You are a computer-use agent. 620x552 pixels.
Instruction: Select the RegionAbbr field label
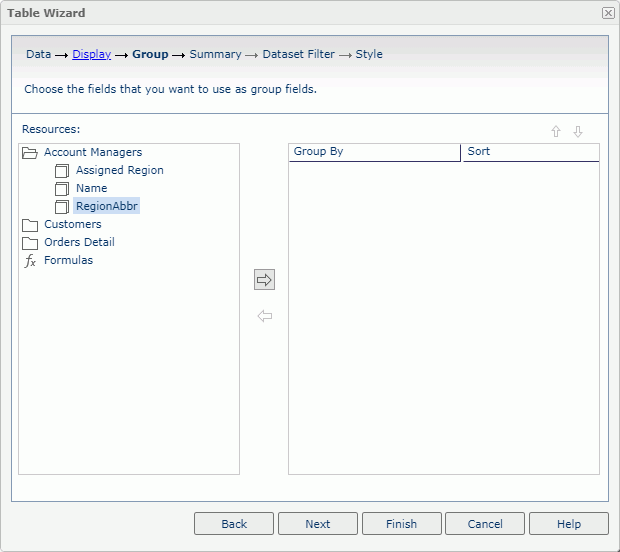(x=107, y=206)
